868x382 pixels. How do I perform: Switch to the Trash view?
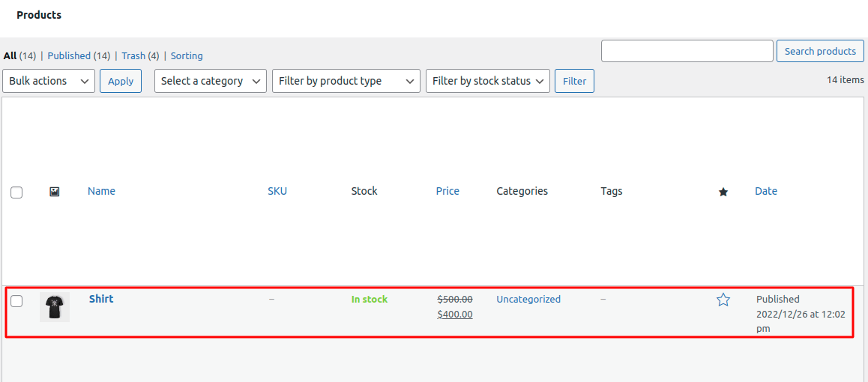click(133, 55)
